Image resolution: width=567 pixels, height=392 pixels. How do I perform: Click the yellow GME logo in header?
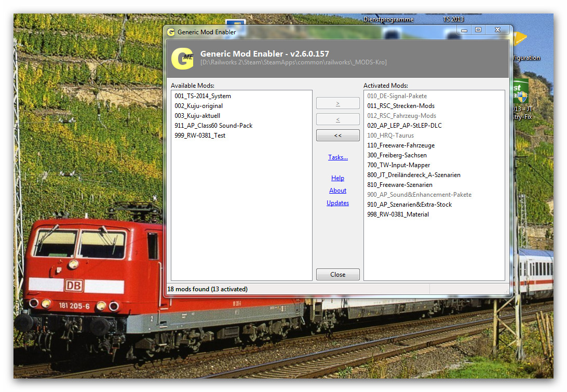click(x=182, y=59)
